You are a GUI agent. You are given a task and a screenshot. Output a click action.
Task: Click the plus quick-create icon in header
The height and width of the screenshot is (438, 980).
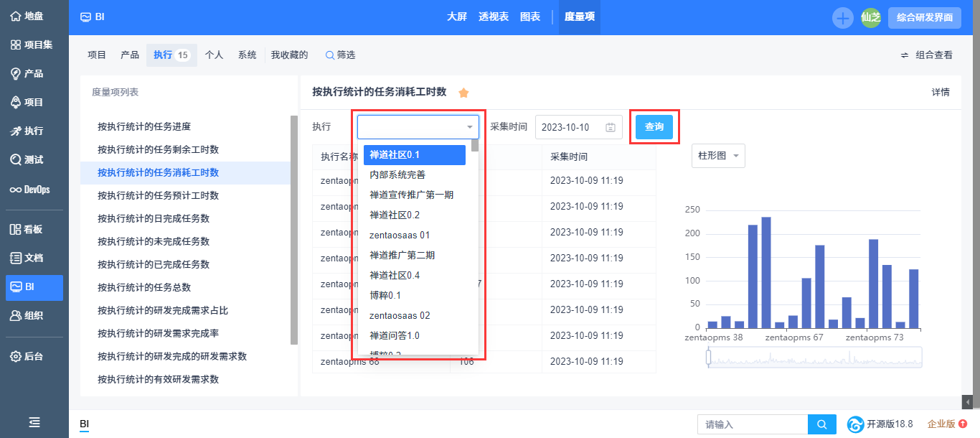(843, 18)
